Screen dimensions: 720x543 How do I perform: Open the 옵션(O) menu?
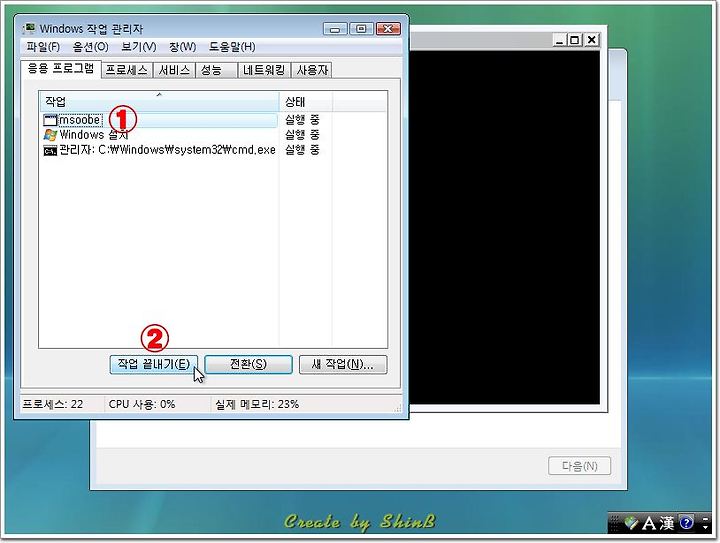(90, 47)
